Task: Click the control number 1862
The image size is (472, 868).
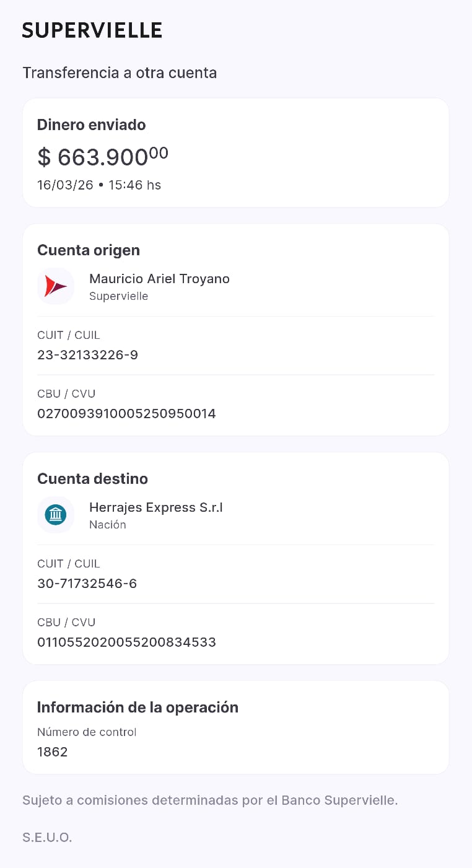Action: point(53,752)
